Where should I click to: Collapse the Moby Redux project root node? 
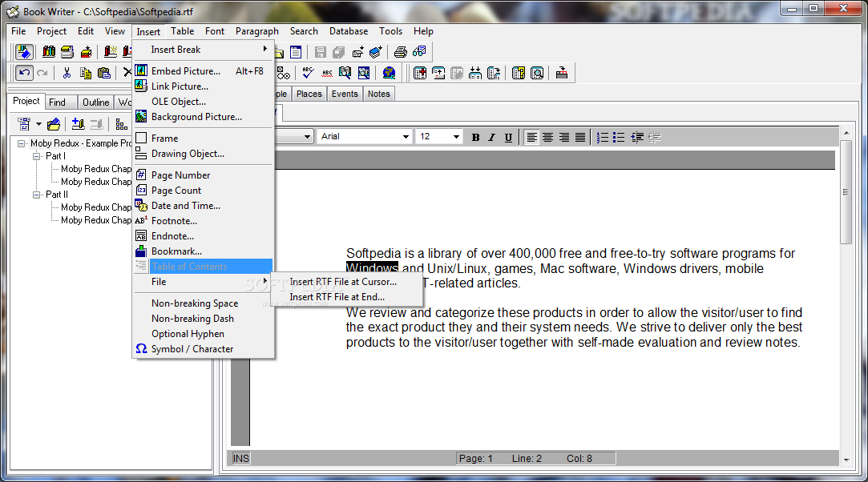pos(21,143)
